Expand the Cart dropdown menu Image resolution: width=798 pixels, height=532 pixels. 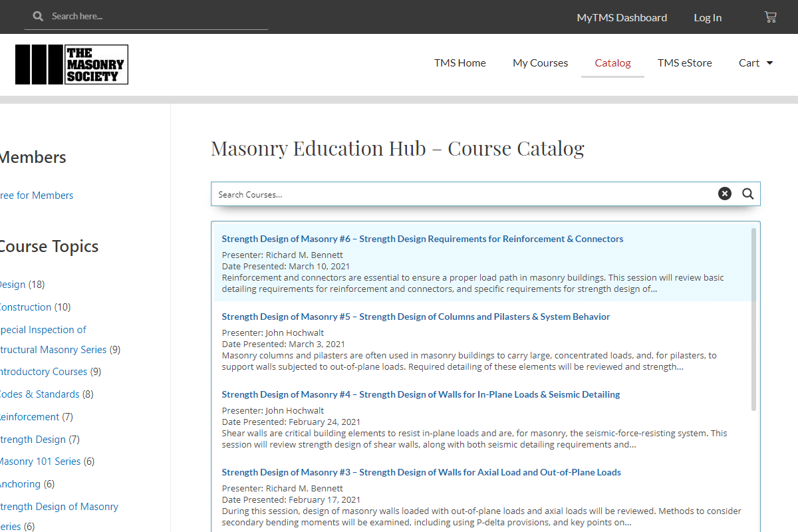756,63
